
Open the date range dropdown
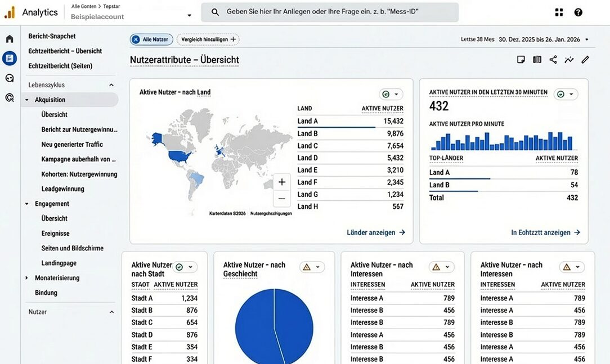[x=586, y=39]
